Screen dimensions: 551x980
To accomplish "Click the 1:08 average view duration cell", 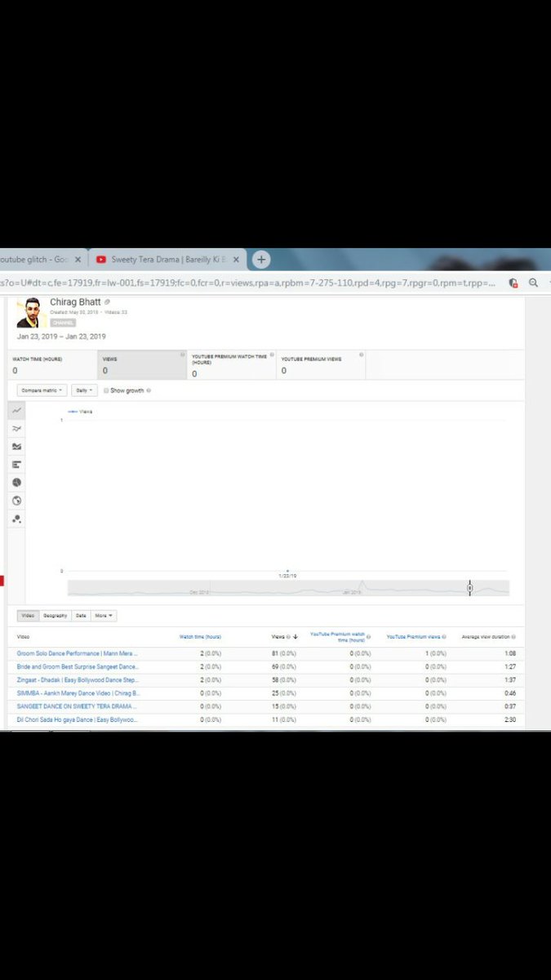I will point(510,653).
